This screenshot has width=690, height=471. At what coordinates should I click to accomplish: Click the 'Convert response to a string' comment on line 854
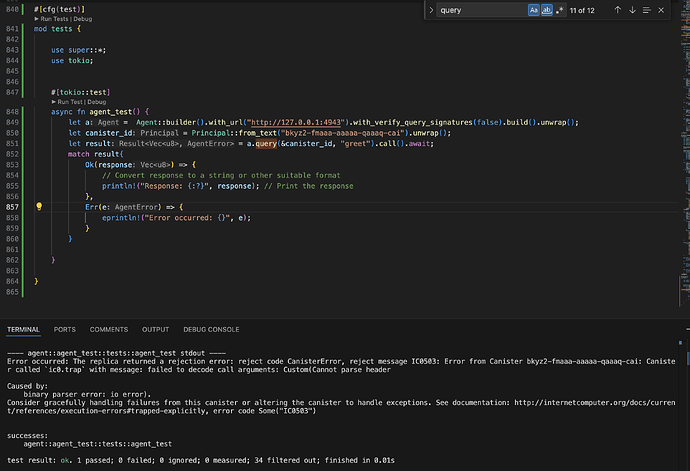pos(221,175)
